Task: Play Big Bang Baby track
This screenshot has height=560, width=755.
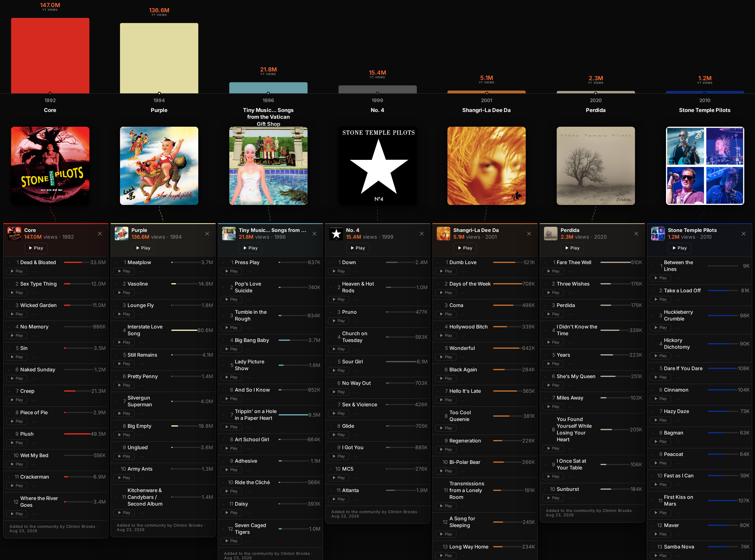Action: 231,349
